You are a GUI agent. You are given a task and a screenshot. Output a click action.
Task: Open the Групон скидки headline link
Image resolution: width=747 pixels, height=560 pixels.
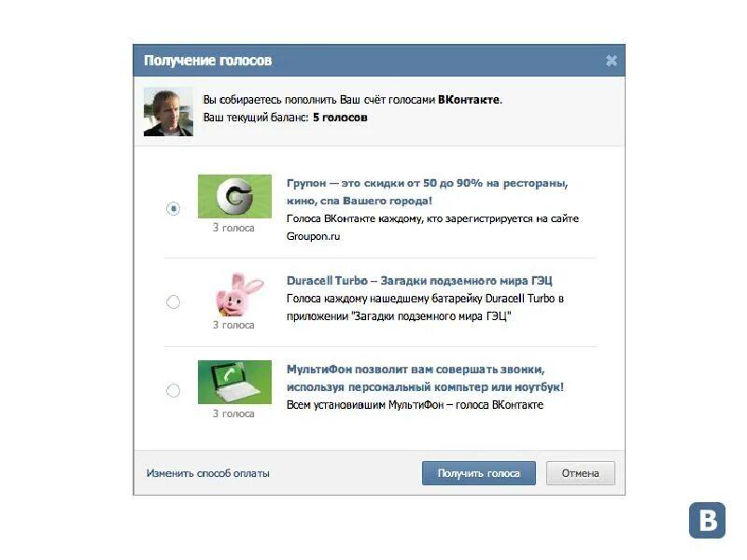point(428,192)
